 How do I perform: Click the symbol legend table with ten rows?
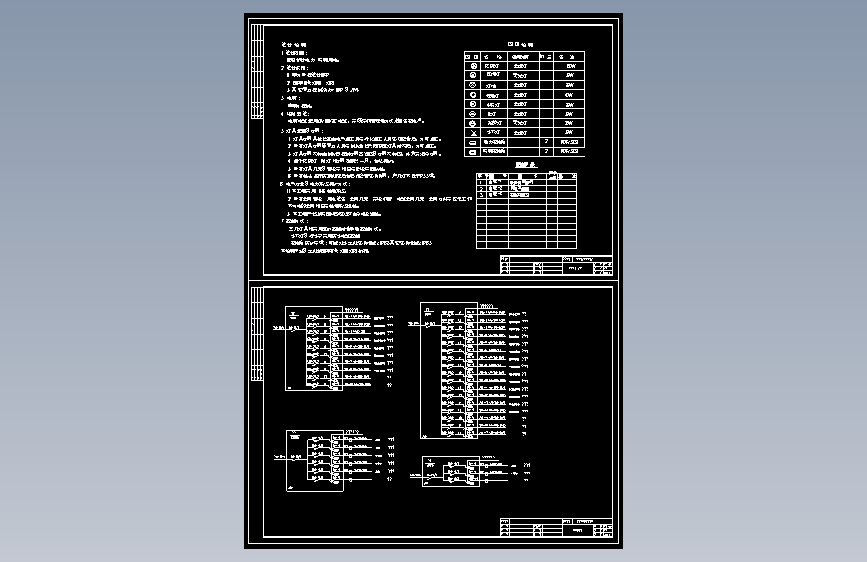(x=524, y=104)
